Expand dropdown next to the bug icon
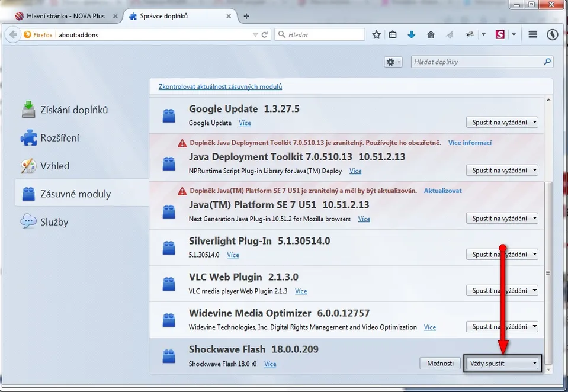Screen dimensions: 568x392 point(483,35)
